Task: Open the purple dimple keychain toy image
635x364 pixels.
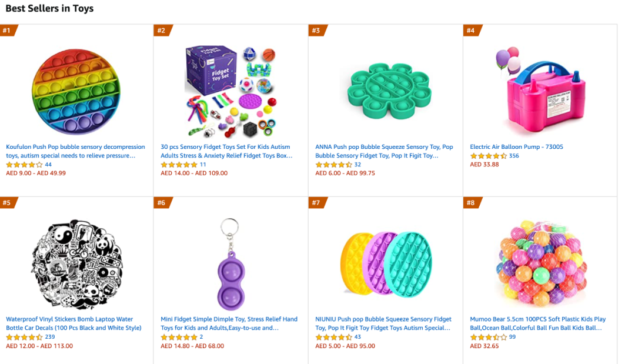Action: (x=230, y=261)
